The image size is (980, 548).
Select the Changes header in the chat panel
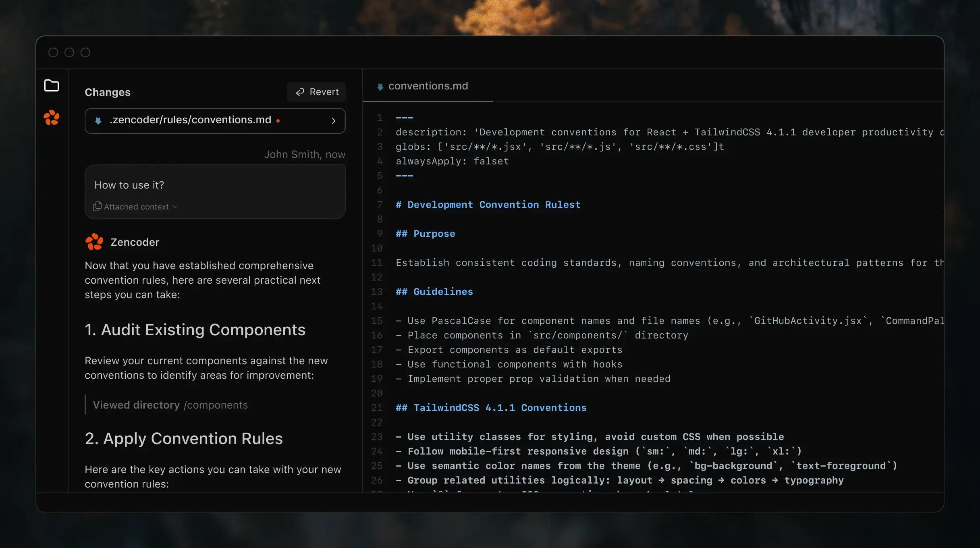click(107, 92)
